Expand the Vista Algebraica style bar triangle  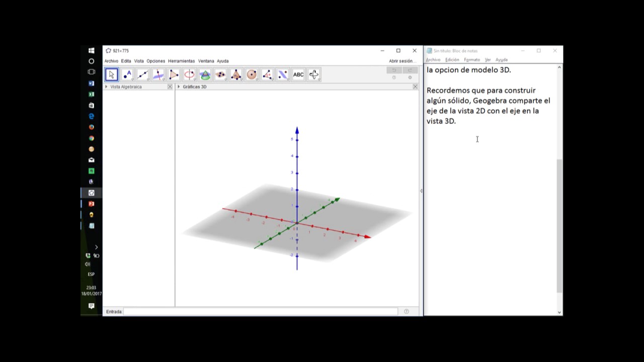(106, 87)
